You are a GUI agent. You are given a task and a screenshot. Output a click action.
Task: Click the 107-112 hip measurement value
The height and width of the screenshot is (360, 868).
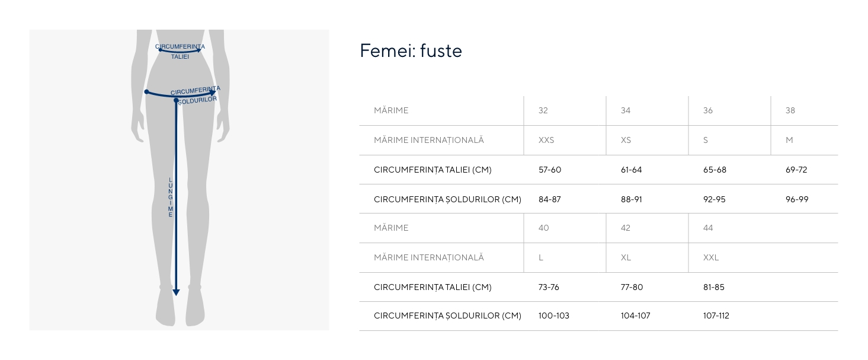click(x=716, y=316)
